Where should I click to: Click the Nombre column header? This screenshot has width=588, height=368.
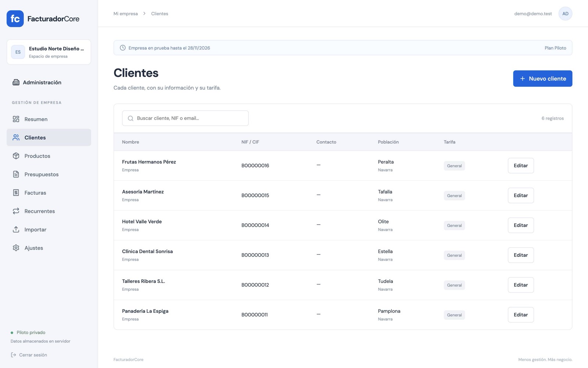[130, 142]
